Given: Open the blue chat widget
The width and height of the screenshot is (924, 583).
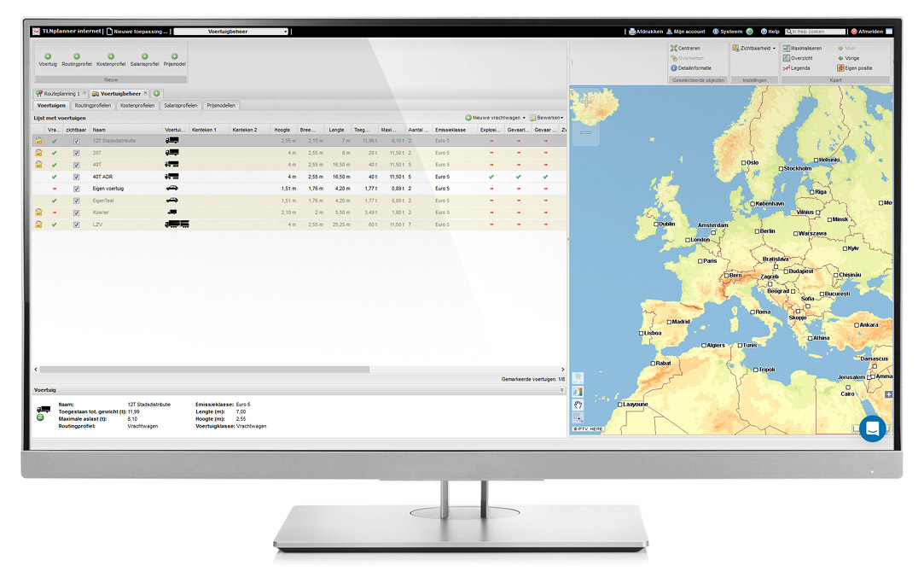Looking at the screenshot, I should click(x=872, y=428).
